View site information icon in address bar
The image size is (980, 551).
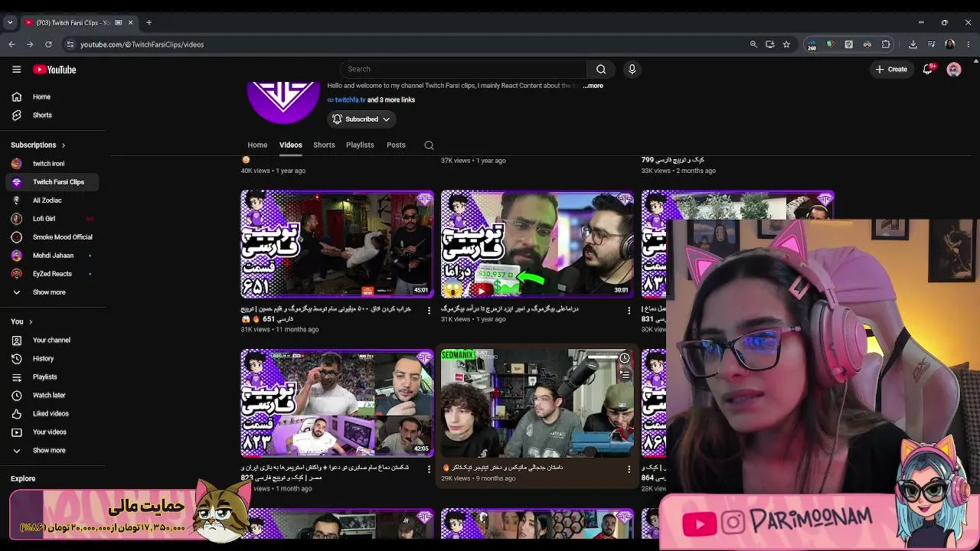point(70,44)
